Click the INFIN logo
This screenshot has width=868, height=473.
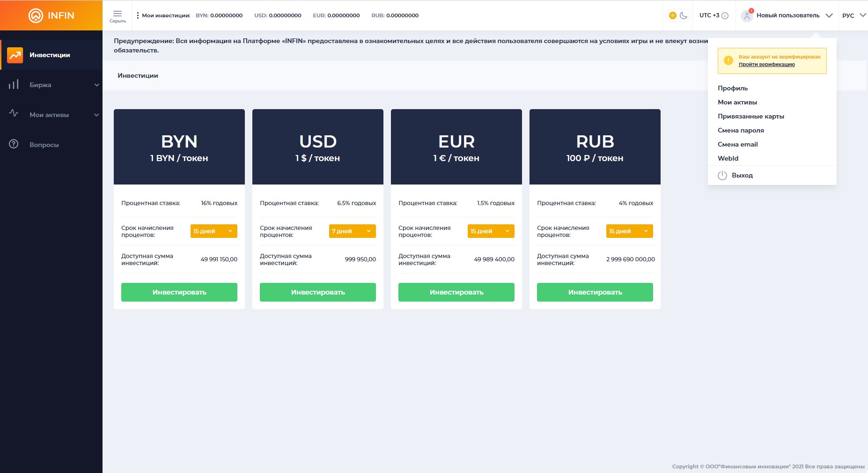coord(51,15)
